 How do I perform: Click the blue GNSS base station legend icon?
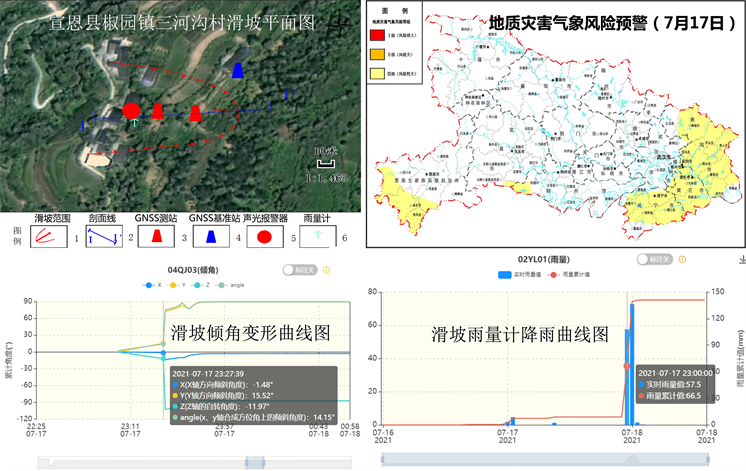(x=213, y=237)
